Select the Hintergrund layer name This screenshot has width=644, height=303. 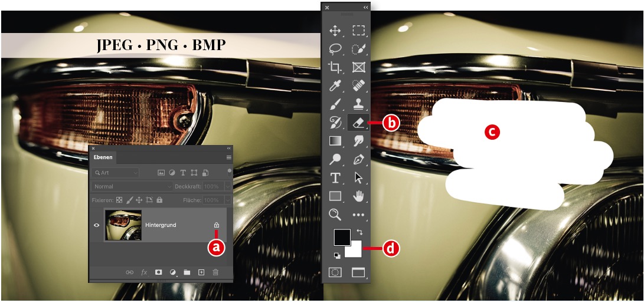(x=161, y=225)
